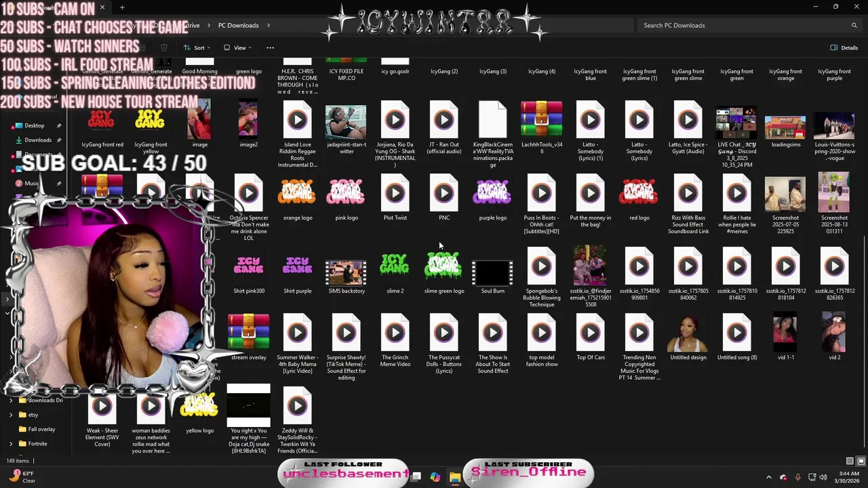This screenshot has width=868, height=488.
Task: Open Desktop in the navigation pane
Action: tap(34, 125)
